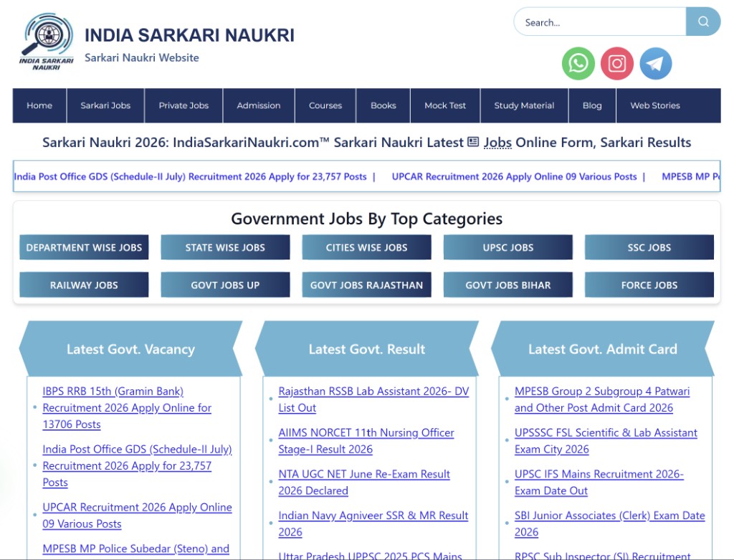Viewport: 734px width, 560px height.
Task: Open the Instagram profile icon
Action: coord(617,63)
